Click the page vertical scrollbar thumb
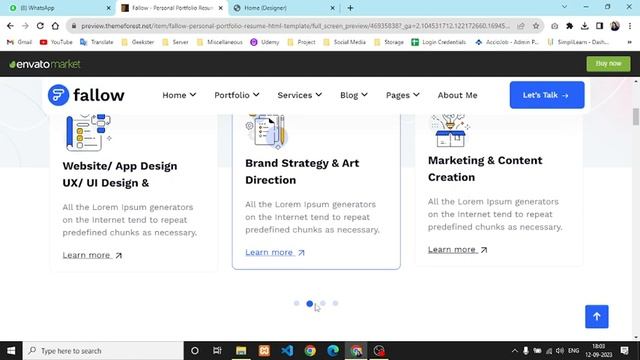640x360 pixels. 636,117
